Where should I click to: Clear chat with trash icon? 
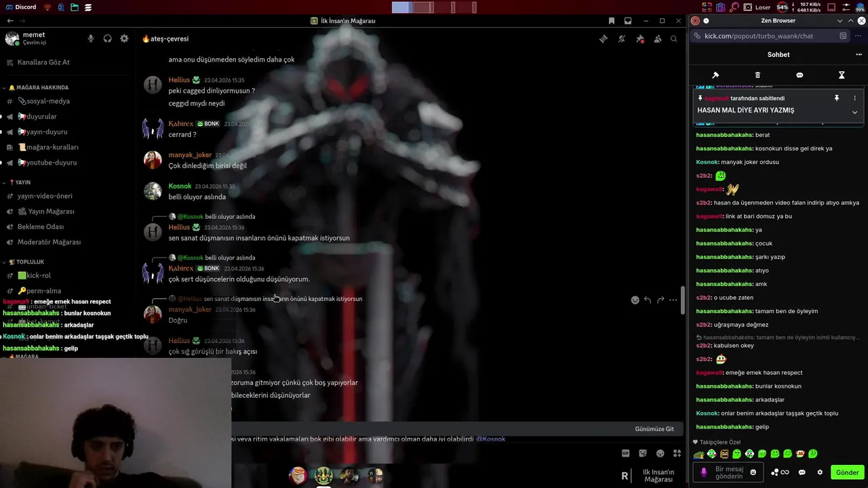pos(757,75)
